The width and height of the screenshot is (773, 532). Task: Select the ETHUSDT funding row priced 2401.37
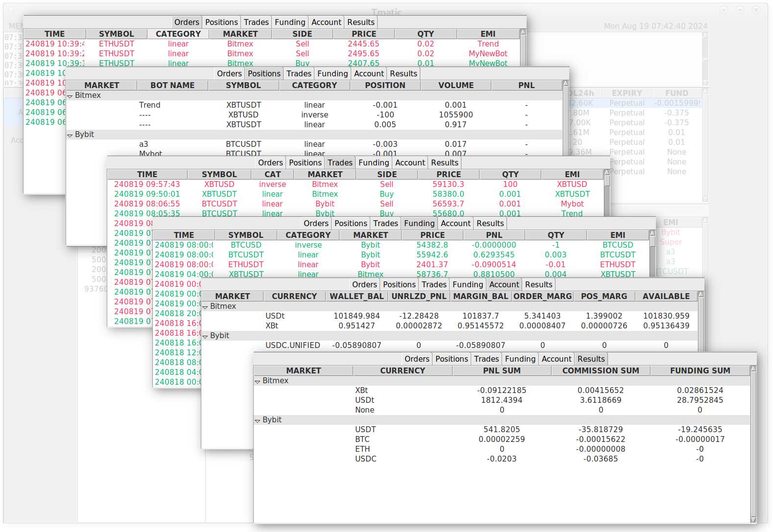(x=401, y=264)
